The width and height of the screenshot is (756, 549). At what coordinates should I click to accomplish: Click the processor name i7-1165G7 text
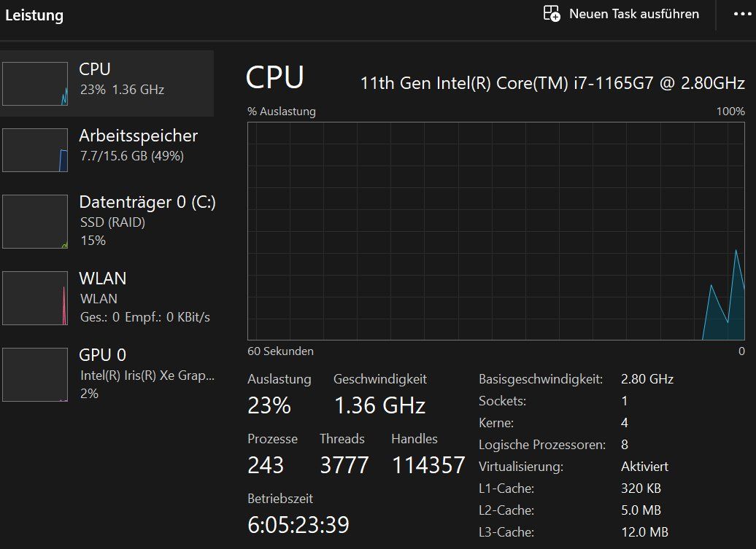552,83
